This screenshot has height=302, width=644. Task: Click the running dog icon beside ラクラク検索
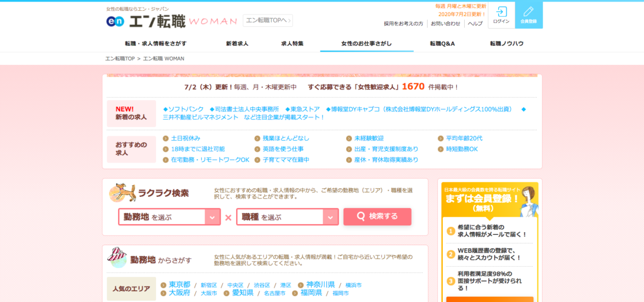(x=122, y=193)
